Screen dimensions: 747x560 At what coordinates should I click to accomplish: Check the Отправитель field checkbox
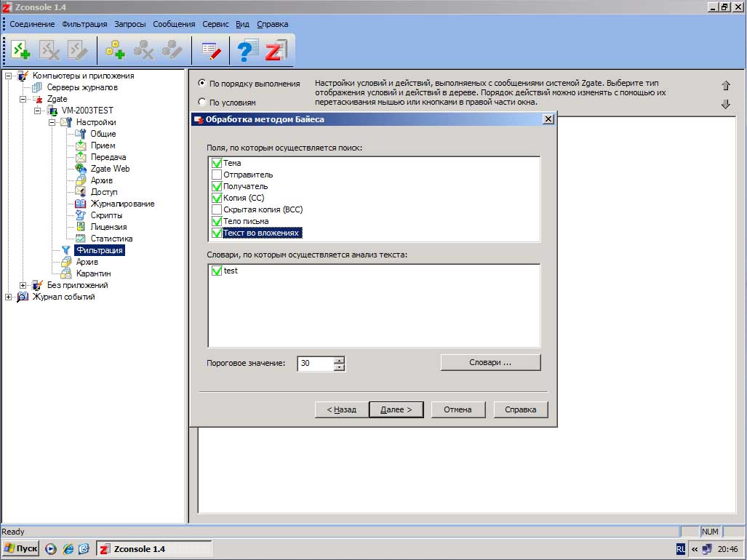pyautogui.click(x=217, y=175)
